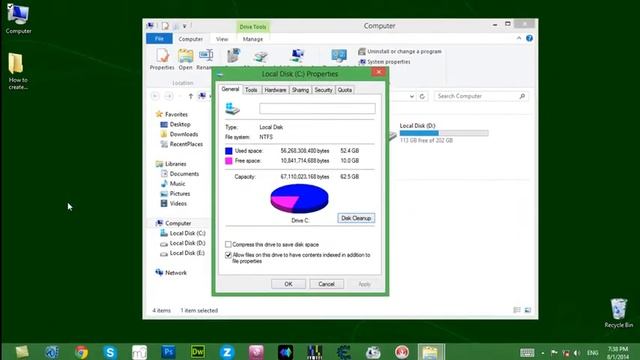Switch to the Quota tab
The width and height of the screenshot is (640, 360).
point(344,90)
